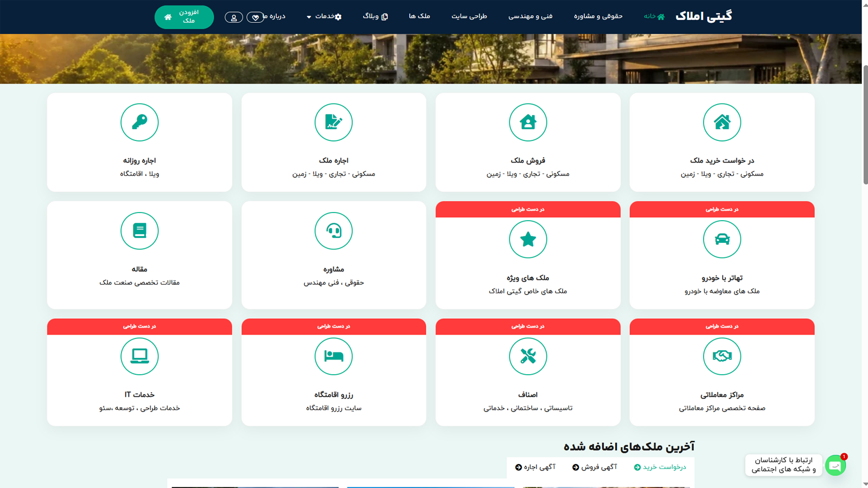868x488 pixels.
Task: Click the title رزرو اقامتگاه
Action: click(x=334, y=395)
